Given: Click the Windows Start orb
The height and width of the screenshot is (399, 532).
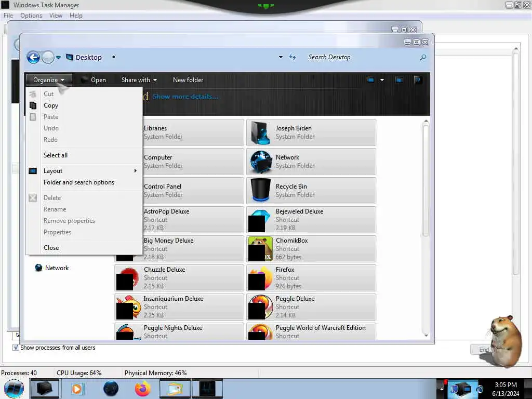Looking at the screenshot, I should 14,389.
